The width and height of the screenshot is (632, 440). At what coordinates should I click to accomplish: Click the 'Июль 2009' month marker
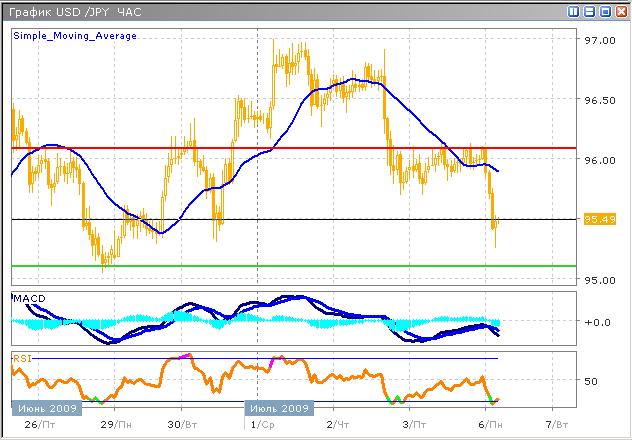[x=279, y=408]
